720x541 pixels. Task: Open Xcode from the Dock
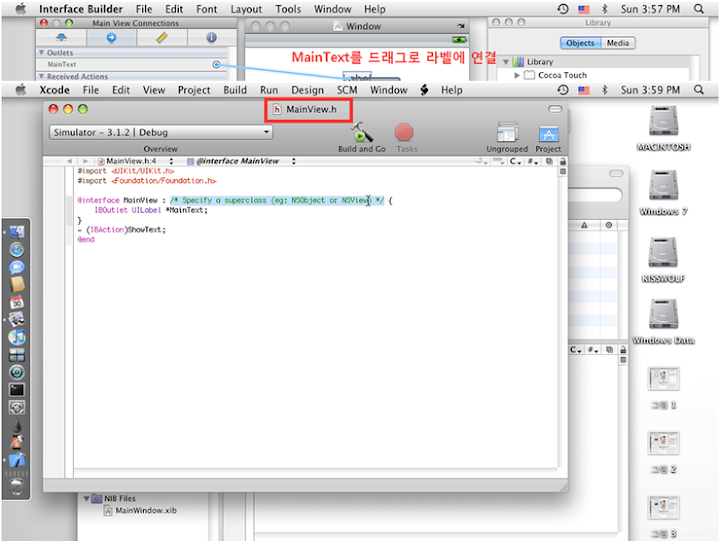pyautogui.click(x=17, y=460)
